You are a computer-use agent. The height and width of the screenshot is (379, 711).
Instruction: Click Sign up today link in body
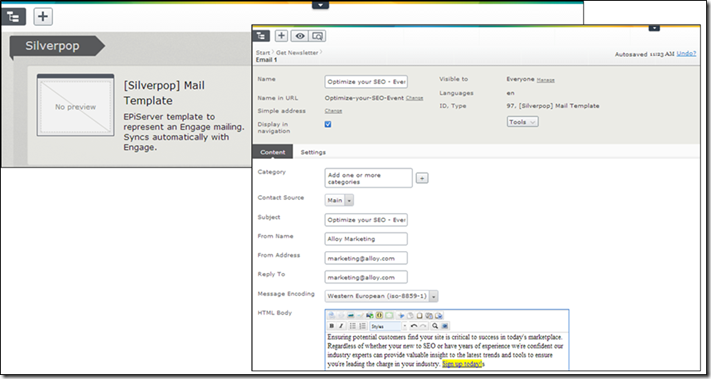(462, 364)
